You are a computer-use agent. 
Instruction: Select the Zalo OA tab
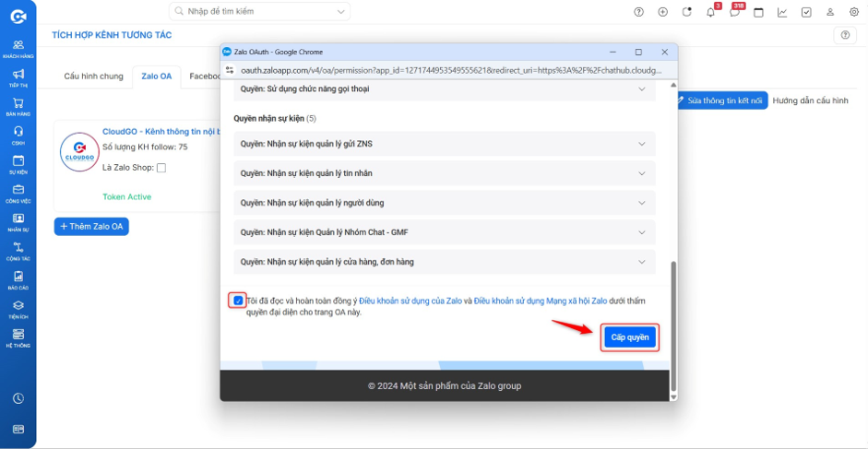click(157, 77)
